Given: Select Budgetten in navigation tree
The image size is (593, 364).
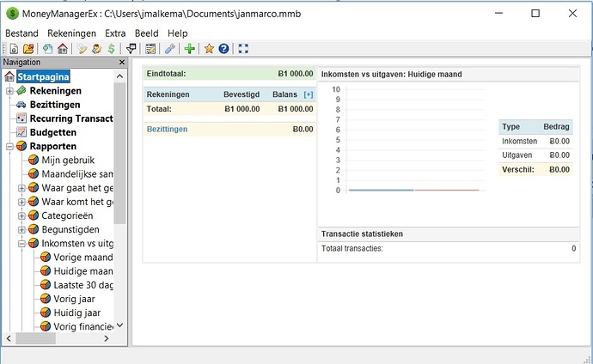Looking at the screenshot, I should point(53,132).
